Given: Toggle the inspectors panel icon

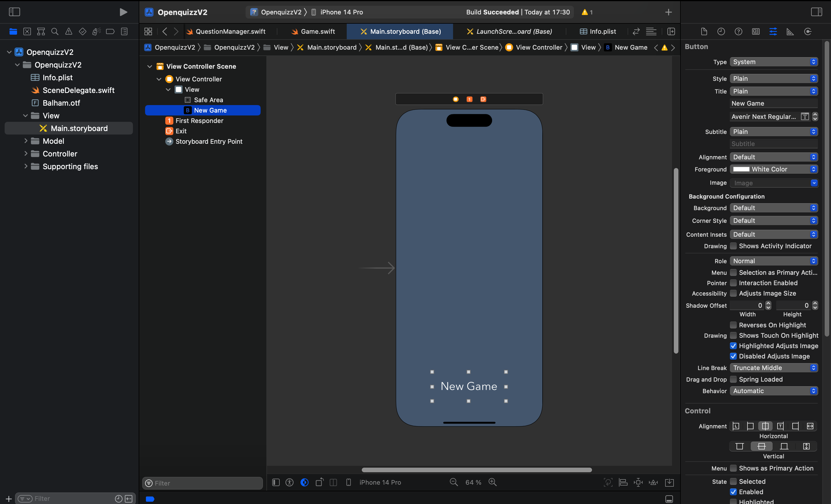Looking at the screenshot, I should 817,12.
